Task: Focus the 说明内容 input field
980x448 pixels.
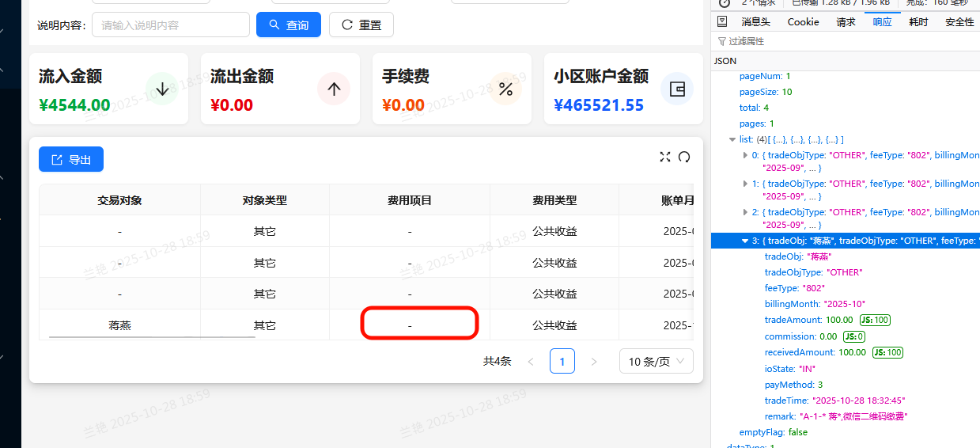Action: coord(171,25)
